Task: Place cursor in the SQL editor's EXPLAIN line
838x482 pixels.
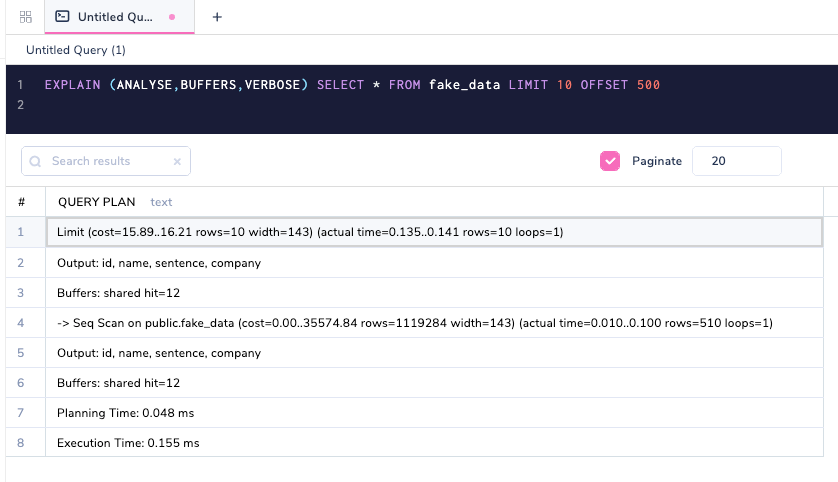Action: point(352,85)
